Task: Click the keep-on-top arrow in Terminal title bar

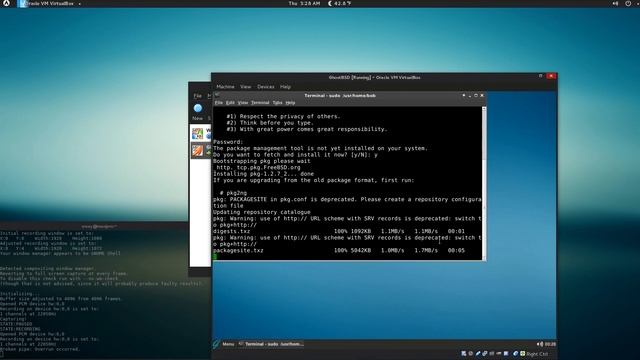Action: tap(464, 95)
